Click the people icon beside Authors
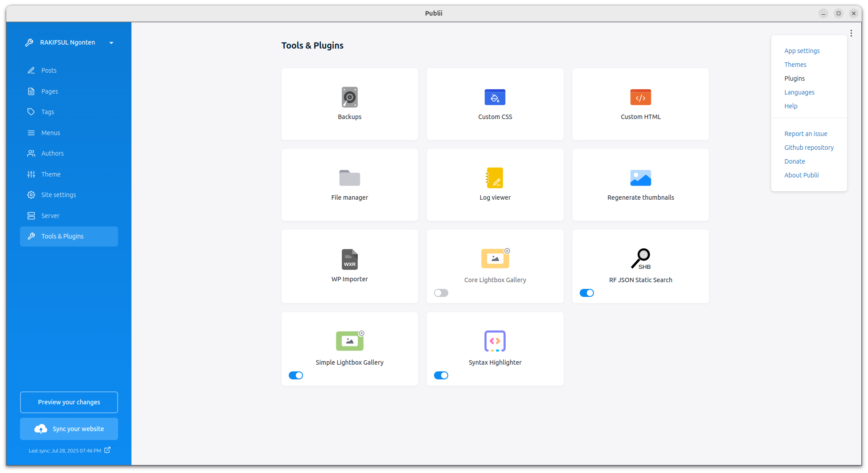The height and width of the screenshot is (473, 868). (31, 153)
